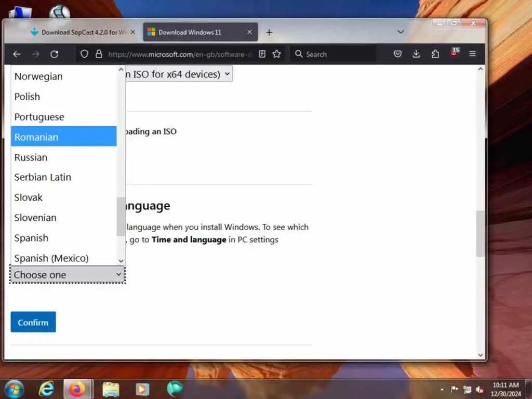This screenshot has width=532, height=399.
Task: Select Spanish option
Action: 64,238
